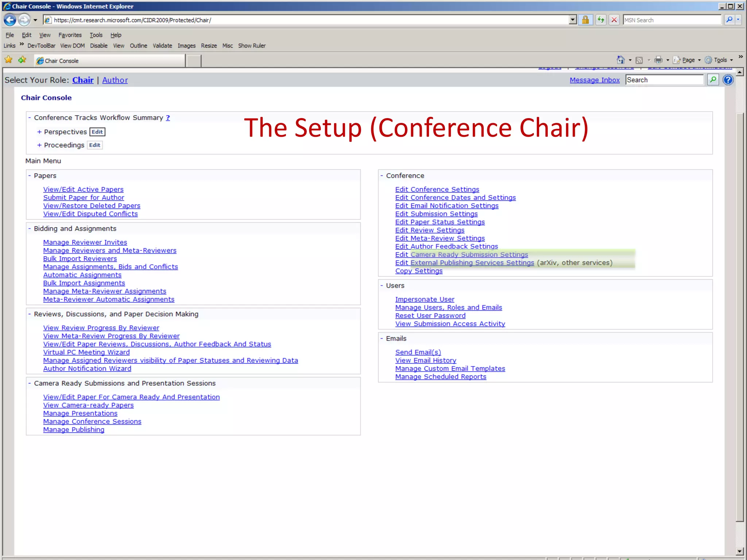Click the Links toolbar chevron
This screenshot has height=560, width=747.
[x=22, y=44]
